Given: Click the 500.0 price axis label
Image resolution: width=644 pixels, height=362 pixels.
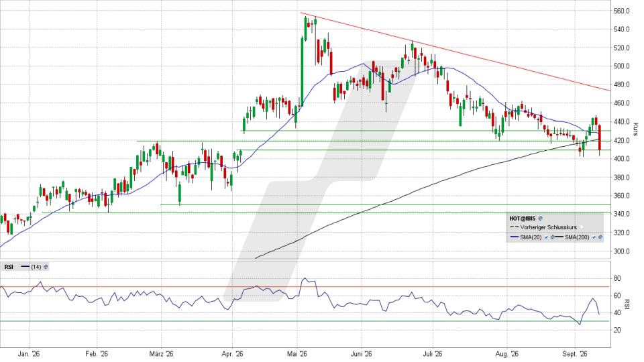Looking at the screenshot, I should point(622,66).
